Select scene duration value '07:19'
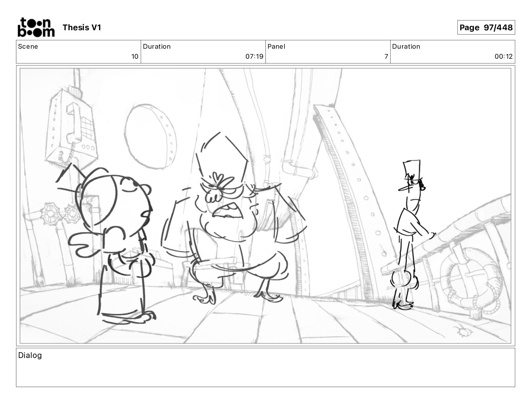 [254, 56]
